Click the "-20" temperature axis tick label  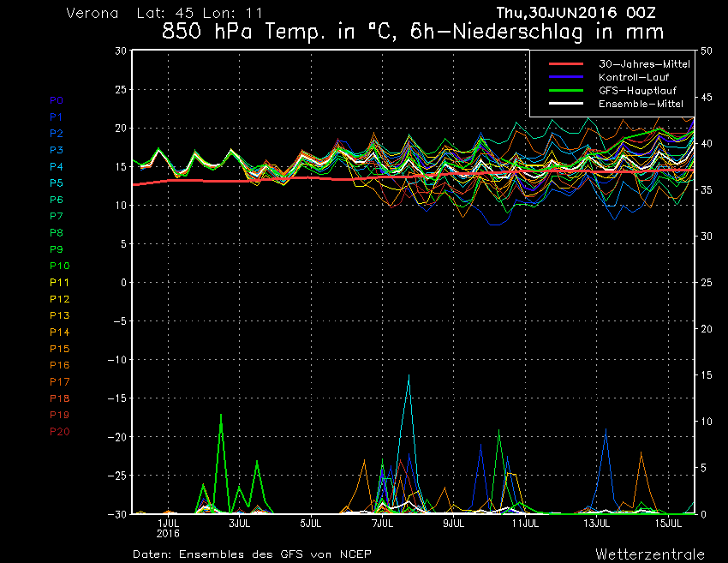[x=116, y=437]
